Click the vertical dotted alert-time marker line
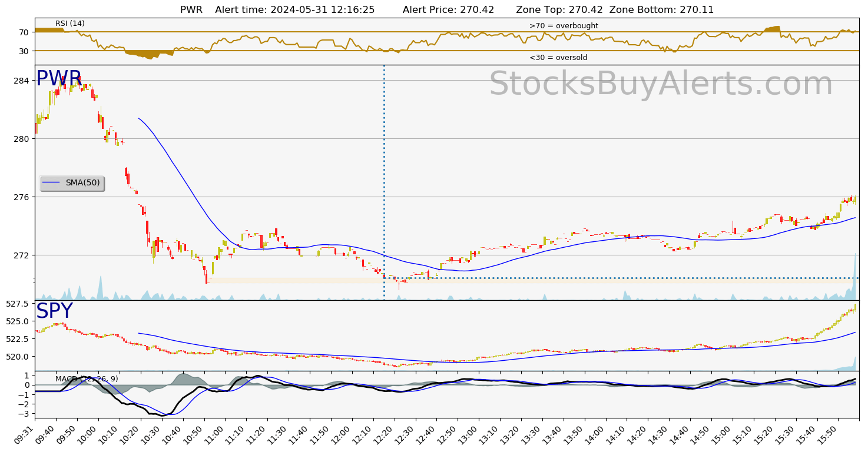 tap(384, 182)
